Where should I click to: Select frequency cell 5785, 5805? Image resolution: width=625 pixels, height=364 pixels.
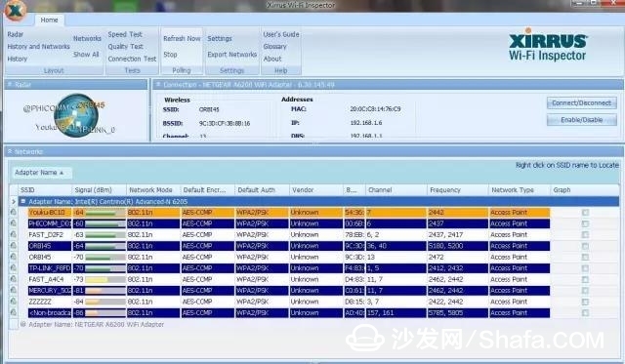pos(457,313)
